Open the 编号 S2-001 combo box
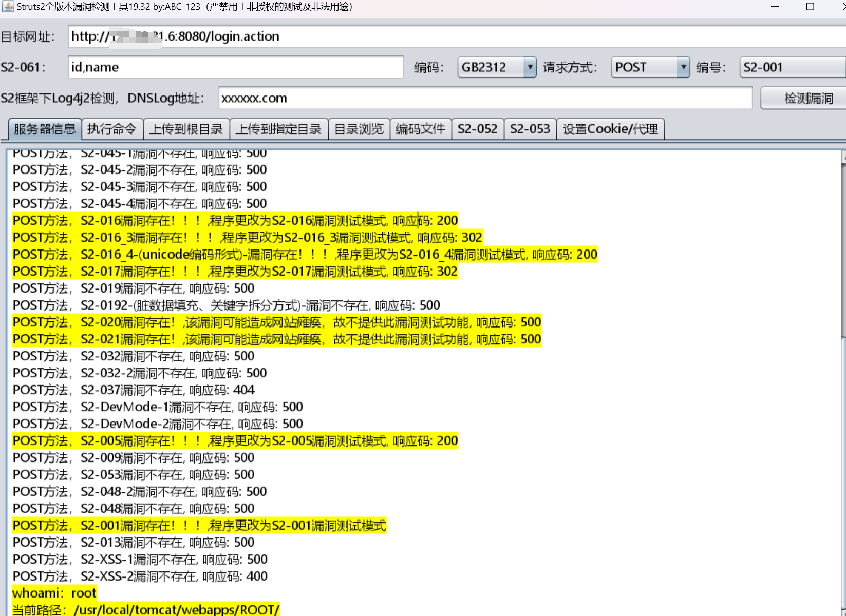Image resolution: width=846 pixels, height=616 pixels. pos(791,67)
